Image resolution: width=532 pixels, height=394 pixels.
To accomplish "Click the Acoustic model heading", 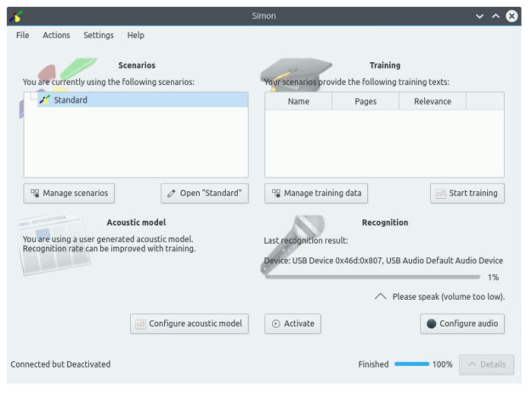I will (x=136, y=222).
